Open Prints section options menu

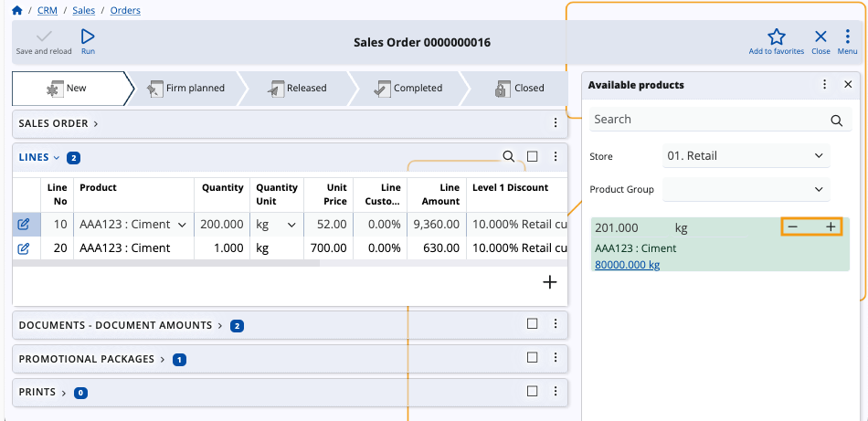click(x=556, y=392)
